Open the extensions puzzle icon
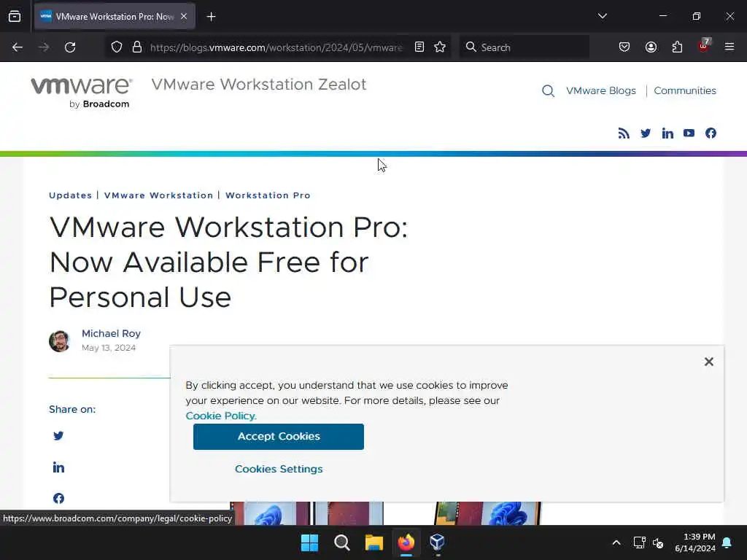This screenshot has height=560, width=747. click(x=677, y=47)
